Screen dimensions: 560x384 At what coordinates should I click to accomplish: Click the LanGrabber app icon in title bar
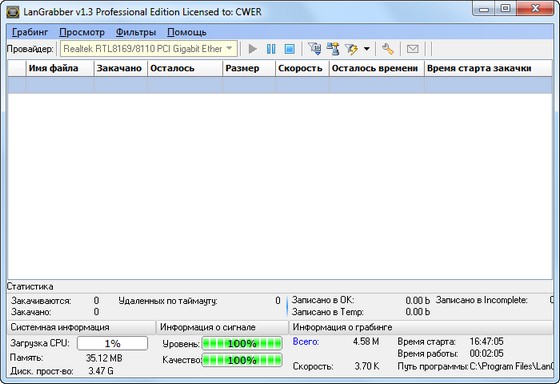tap(13, 12)
